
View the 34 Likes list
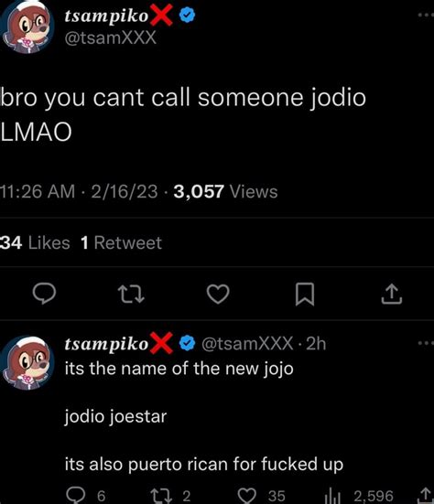(35, 242)
